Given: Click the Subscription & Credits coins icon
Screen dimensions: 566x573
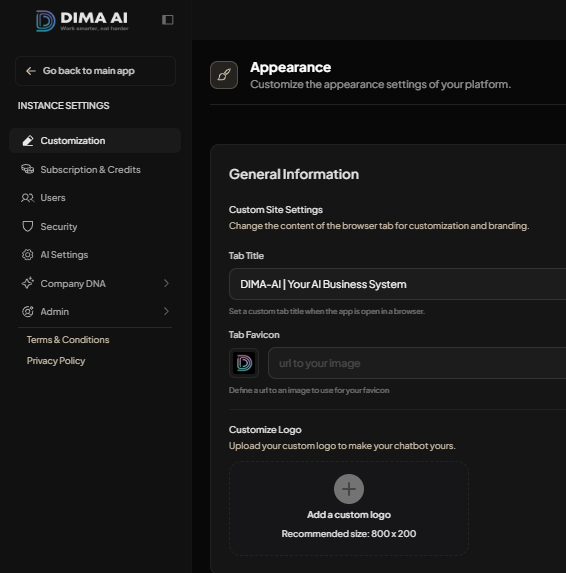Looking at the screenshot, I should coord(27,169).
